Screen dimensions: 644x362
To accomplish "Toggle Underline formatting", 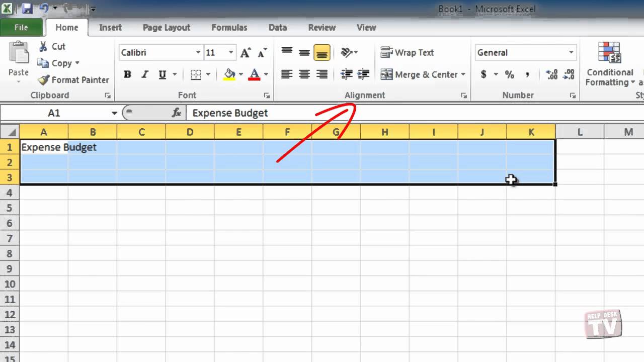I will pyautogui.click(x=162, y=74).
